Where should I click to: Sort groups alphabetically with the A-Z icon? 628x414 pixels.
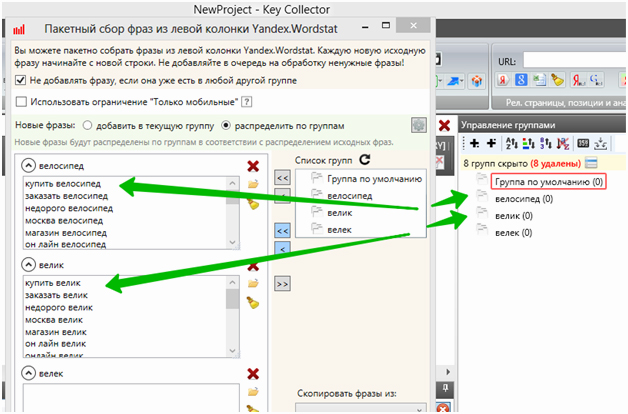point(511,143)
